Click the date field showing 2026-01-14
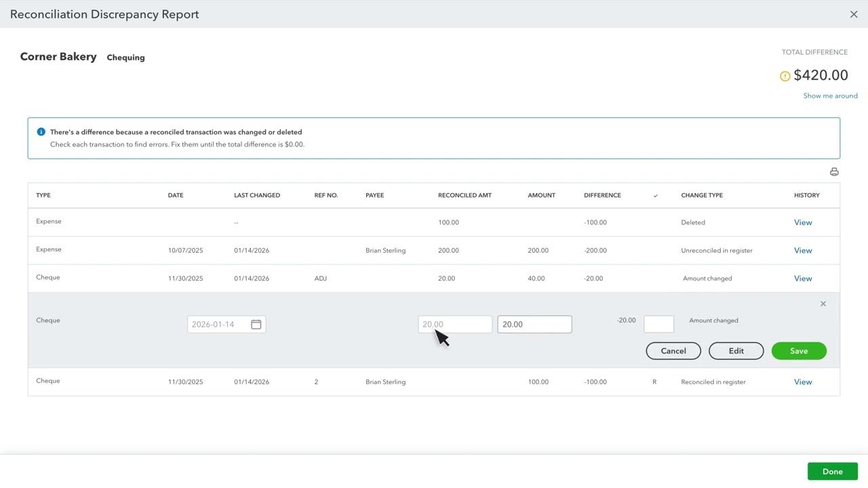The height and width of the screenshot is (488, 868). click(218, 325)
